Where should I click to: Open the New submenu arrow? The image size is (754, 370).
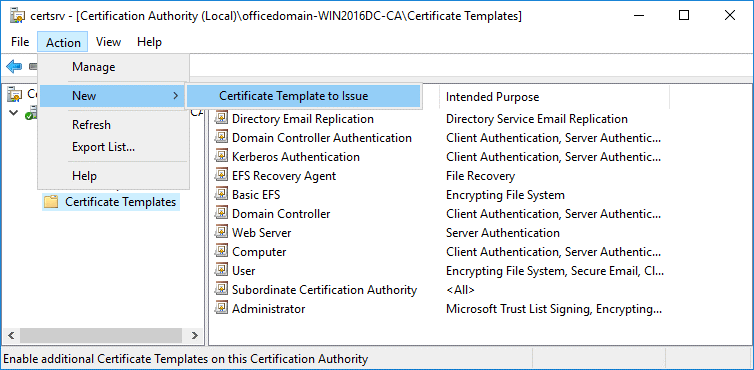(176, 96)
